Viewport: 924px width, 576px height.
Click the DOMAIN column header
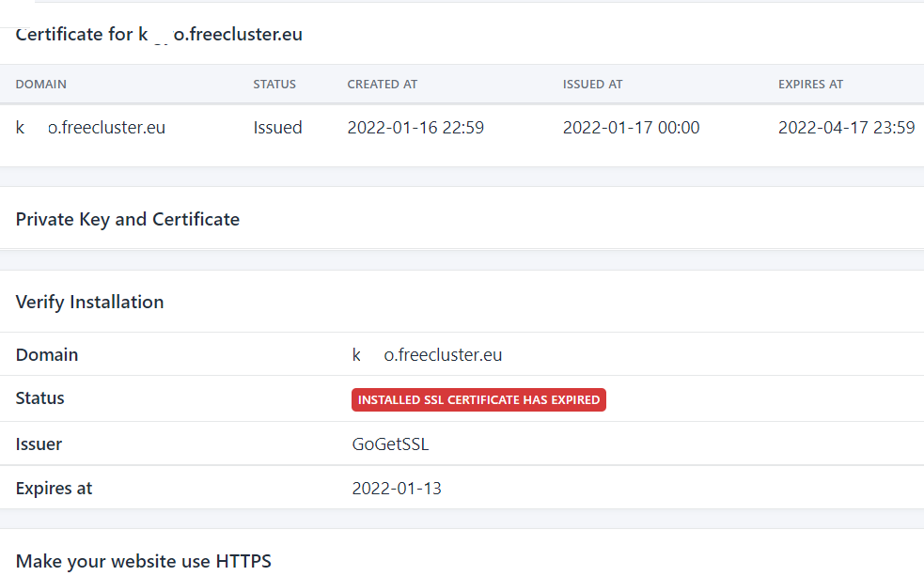41,85
